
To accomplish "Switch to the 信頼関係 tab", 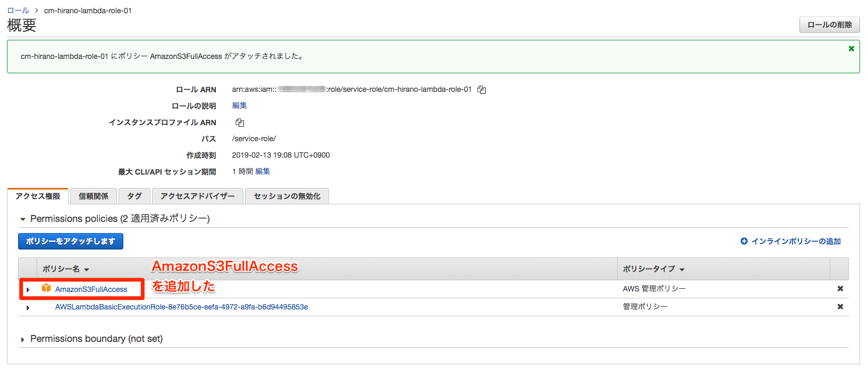I will pyautogui.click(x=94, y=196).
